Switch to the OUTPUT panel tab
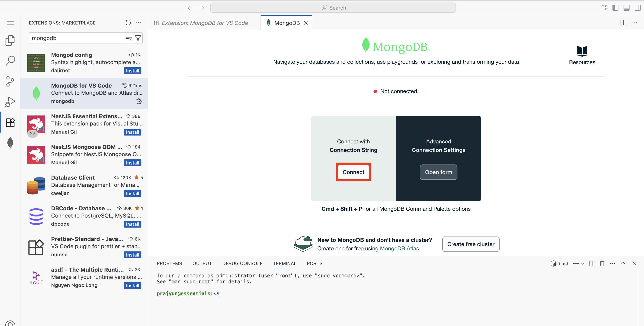This screenshot has width=644, height=326. [202, 263]
